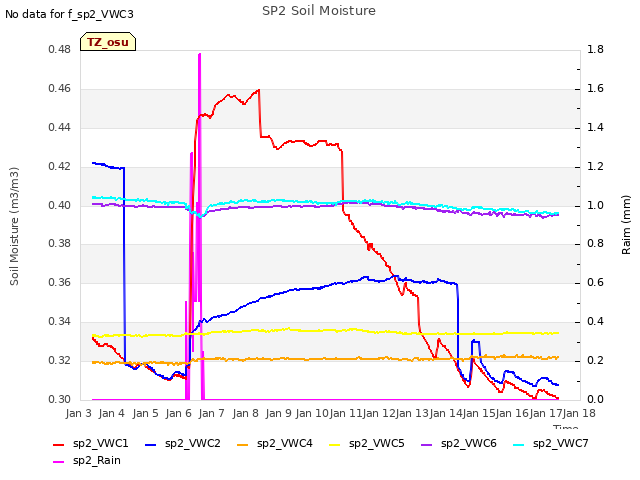Click the 0.6 right axis tick label

coord(595,282)
